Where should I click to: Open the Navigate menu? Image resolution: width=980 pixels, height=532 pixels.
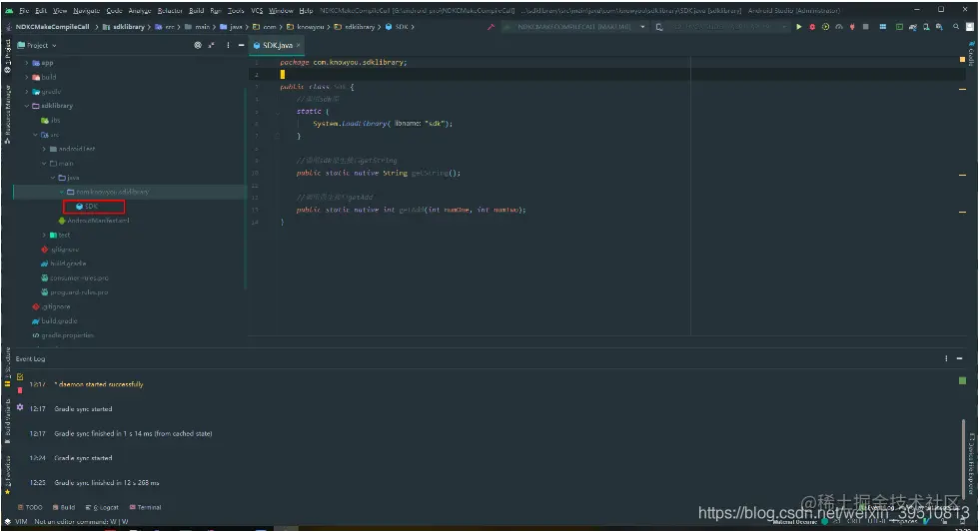click(x=86, y=11)
